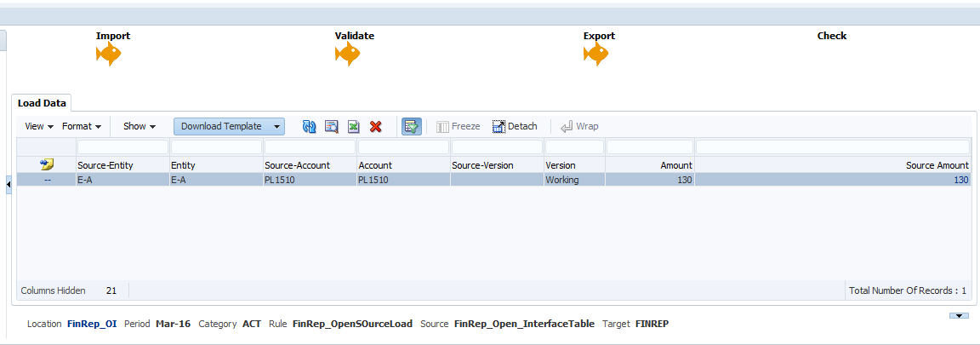Toggle the query by example filter icon
The height and width of the screenshot is (345, 980).
pyautogui.click(x=411, y=126)
